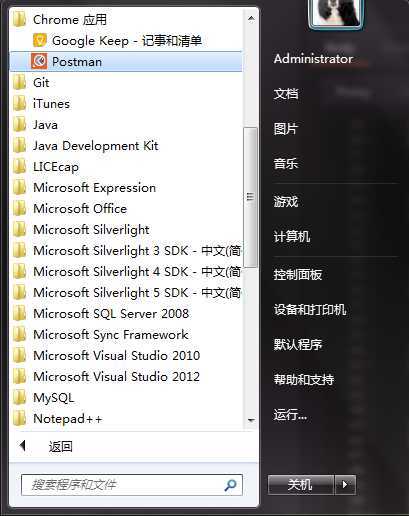Click the Microsoft Expression folder icon
Viewport: 409px width, 516px height.
(19, 187)
